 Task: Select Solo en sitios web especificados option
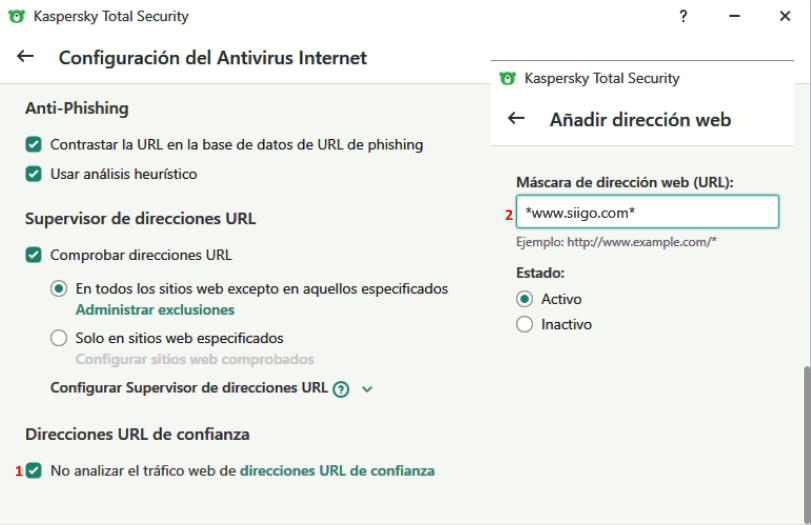pos(58,338)
